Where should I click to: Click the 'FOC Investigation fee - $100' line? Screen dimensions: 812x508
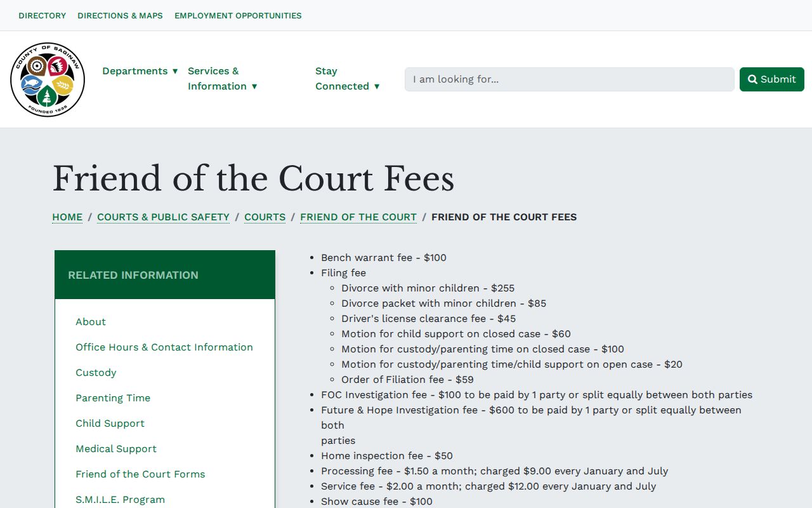(x=537, y=395)
